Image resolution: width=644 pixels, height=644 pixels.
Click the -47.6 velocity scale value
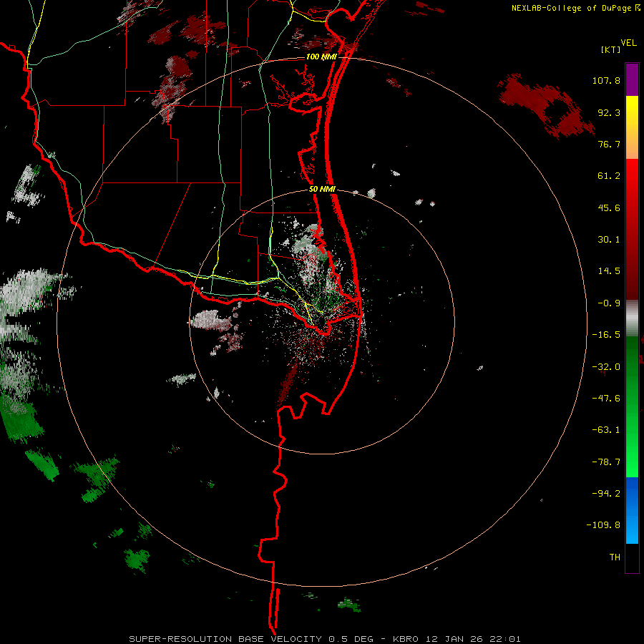point(606,398)
